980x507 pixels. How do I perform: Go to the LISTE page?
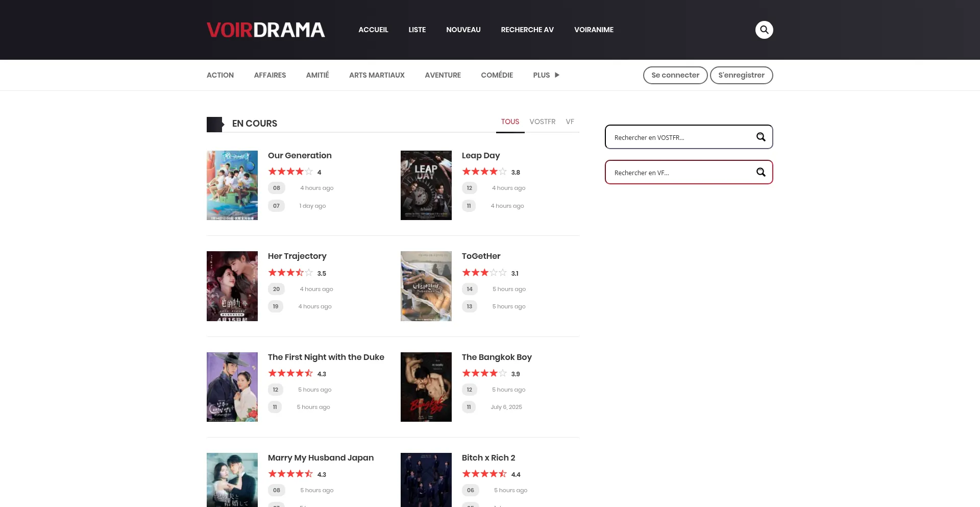pyautogui.click(x=416, y=30)
